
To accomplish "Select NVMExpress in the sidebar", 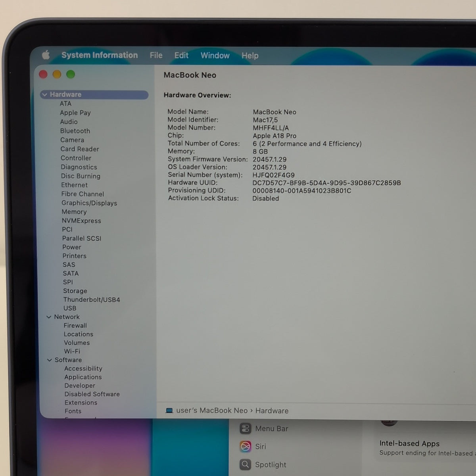I will pos(81,221).
